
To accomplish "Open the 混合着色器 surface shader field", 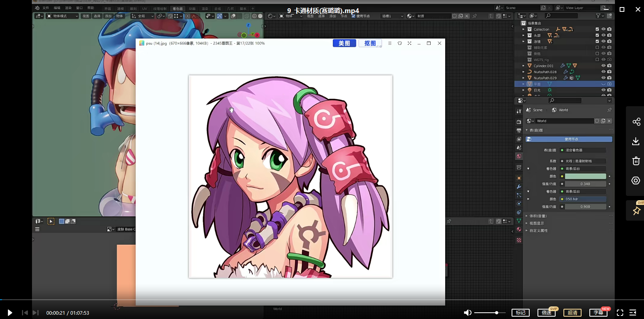I will 583,150.
